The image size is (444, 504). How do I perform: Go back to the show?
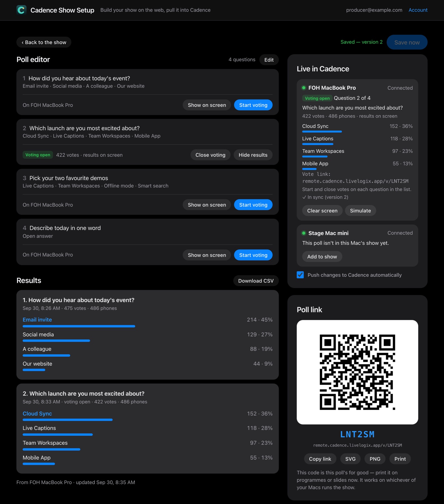(44, 42)
